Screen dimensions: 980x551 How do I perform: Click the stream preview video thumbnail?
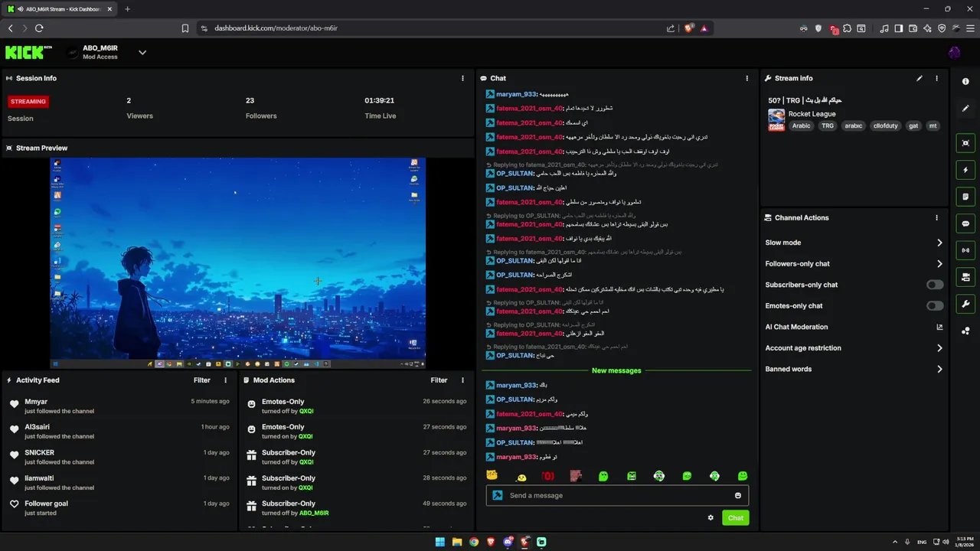pos(238,262)
